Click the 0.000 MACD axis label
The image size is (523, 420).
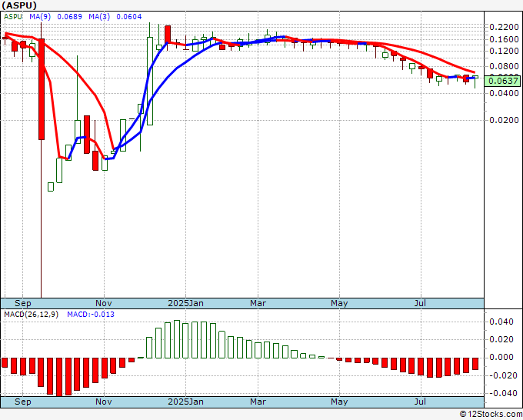click(501, 357)
